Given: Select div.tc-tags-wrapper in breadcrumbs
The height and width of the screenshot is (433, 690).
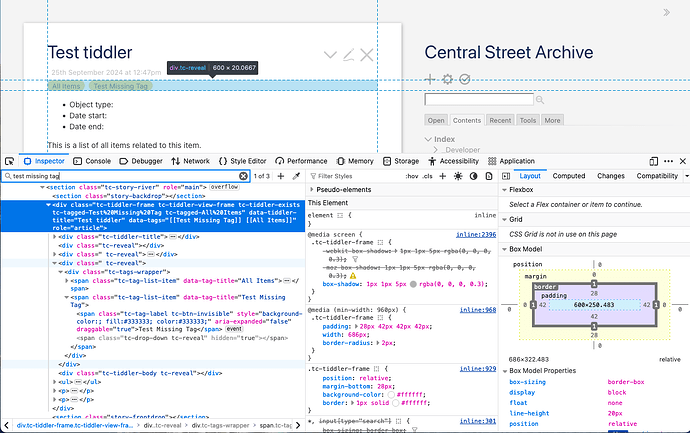Looking at the screenshot, I should point(220,426).
